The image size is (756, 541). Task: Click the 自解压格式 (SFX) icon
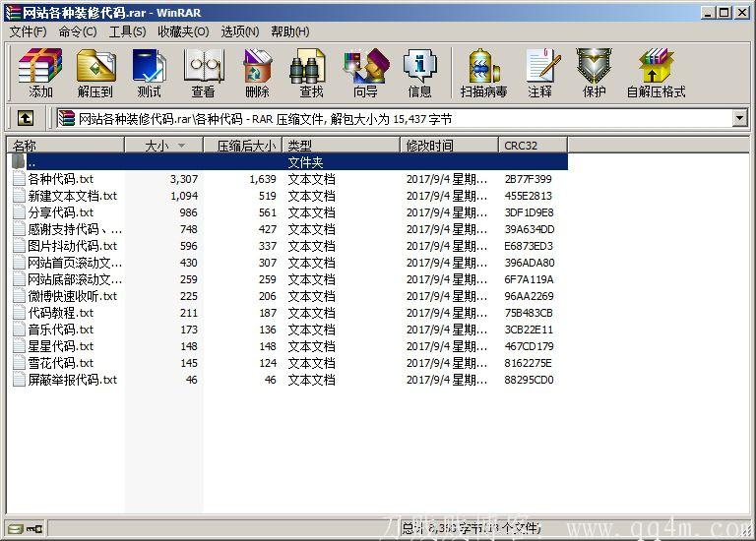click(x=656, y=73)
